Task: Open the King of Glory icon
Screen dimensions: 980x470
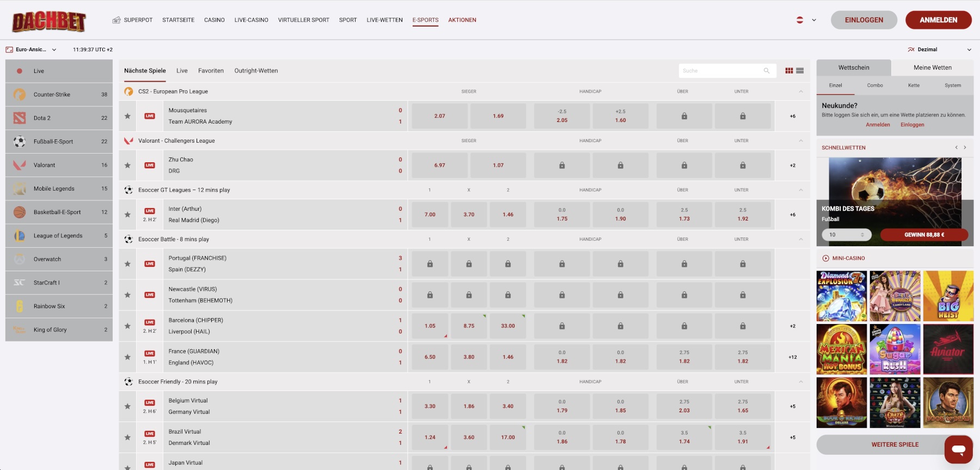Action: coord(20,329)
